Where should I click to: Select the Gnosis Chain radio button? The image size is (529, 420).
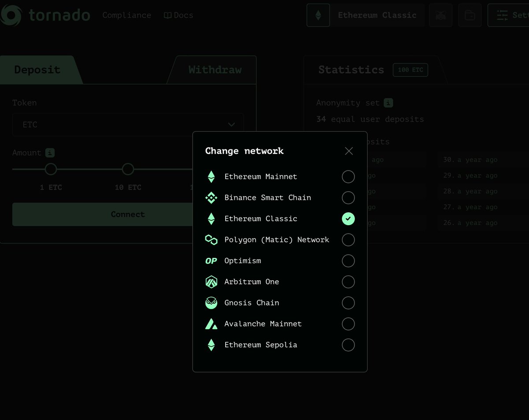coord(348,303)
